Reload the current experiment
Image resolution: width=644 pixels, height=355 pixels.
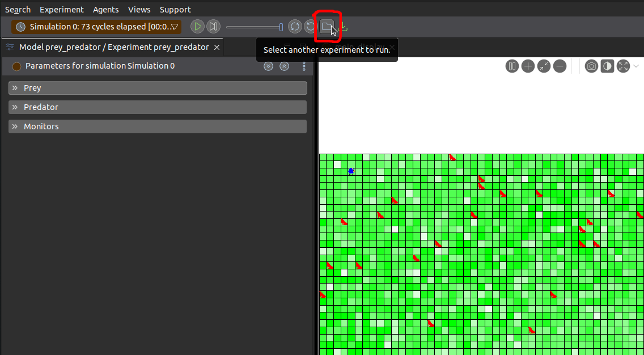click(310, 27)
